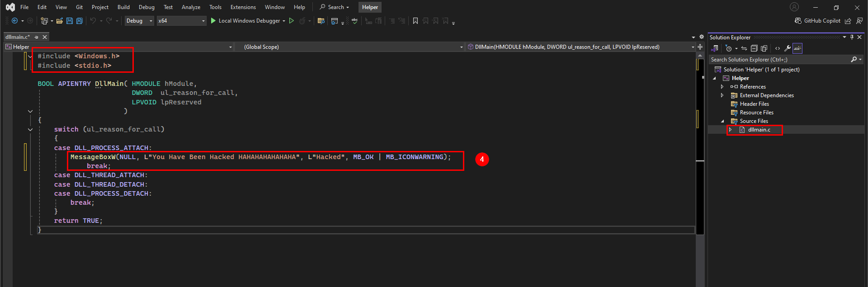This screenshot has height=287, width=868.
Task: Expand the References node
Action: pyautogui.click(x=722, y=87)
